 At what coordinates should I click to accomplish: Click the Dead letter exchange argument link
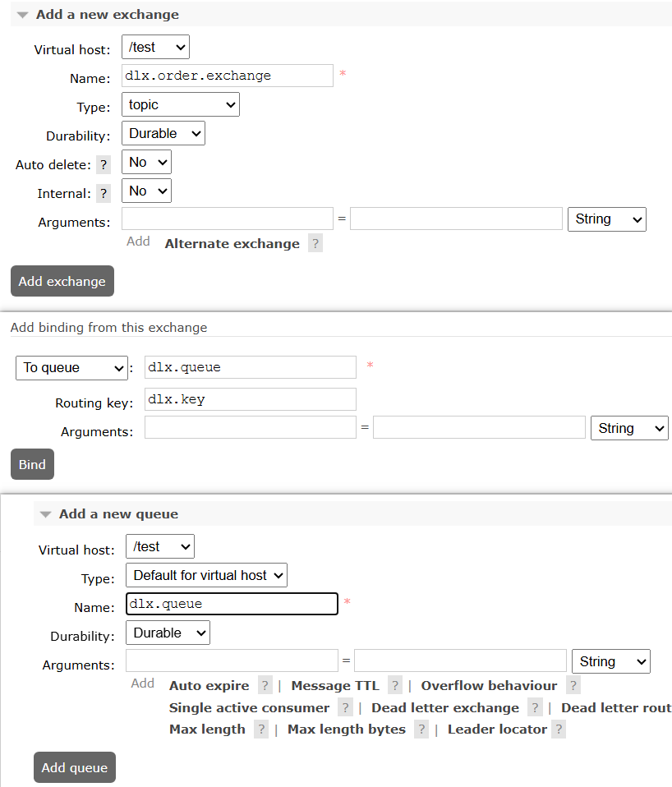point(444,708)
